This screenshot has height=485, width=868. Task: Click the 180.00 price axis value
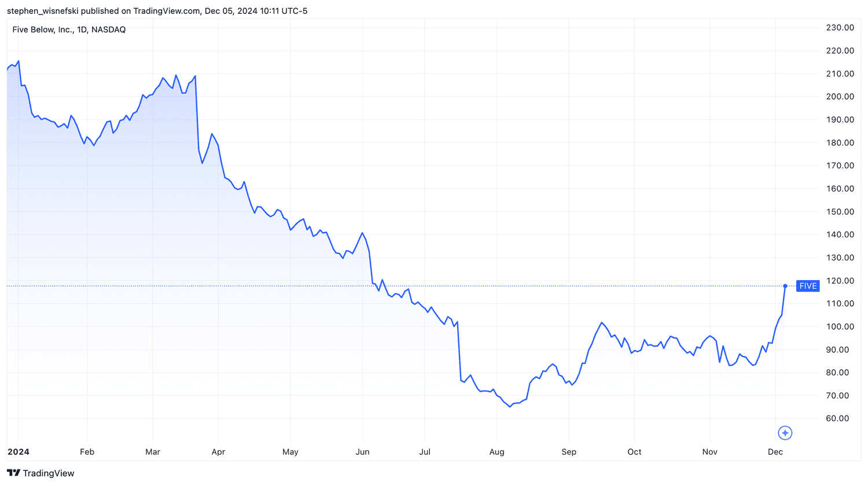[840, 143]
